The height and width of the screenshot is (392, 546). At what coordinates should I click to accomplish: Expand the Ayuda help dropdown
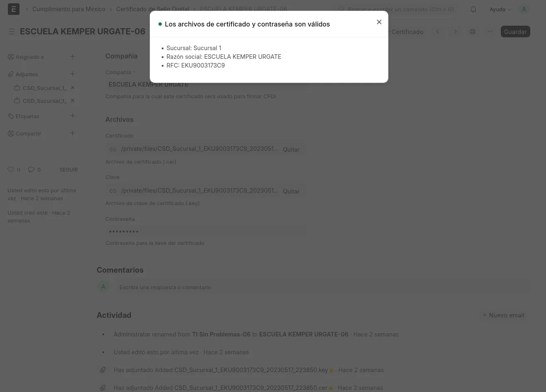coord(500,9)
